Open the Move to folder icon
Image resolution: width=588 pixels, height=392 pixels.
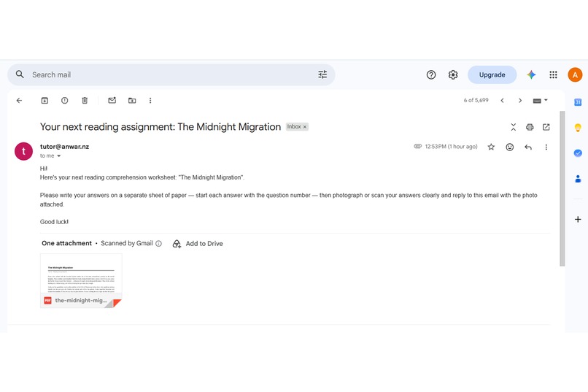click(132, 101)
